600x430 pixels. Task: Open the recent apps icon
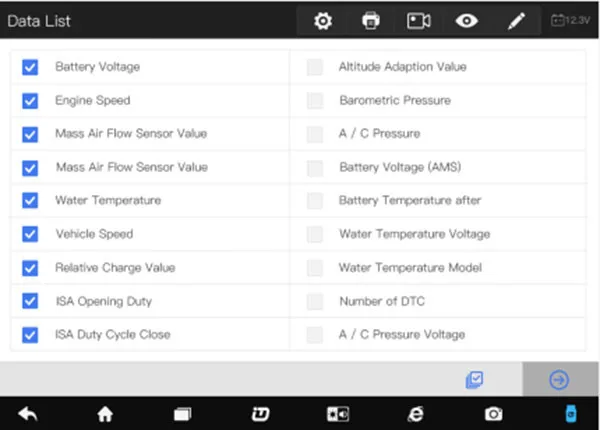click(x=183, y=414)
